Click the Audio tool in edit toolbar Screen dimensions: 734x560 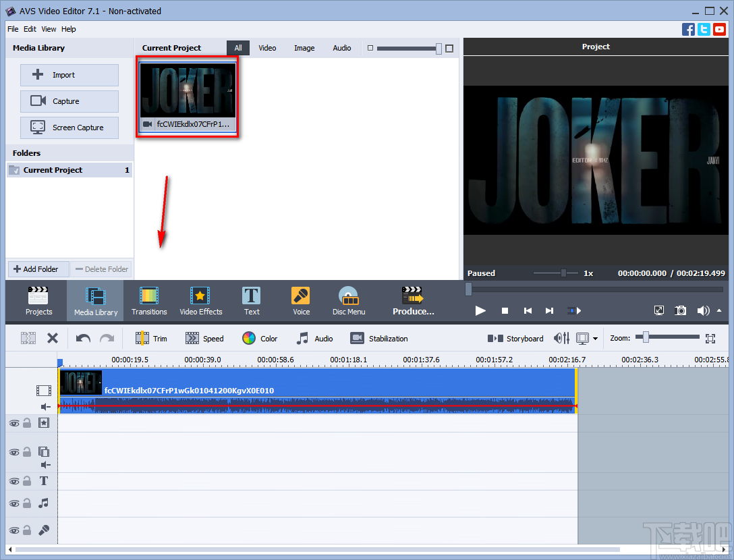[x=314, y=338]
